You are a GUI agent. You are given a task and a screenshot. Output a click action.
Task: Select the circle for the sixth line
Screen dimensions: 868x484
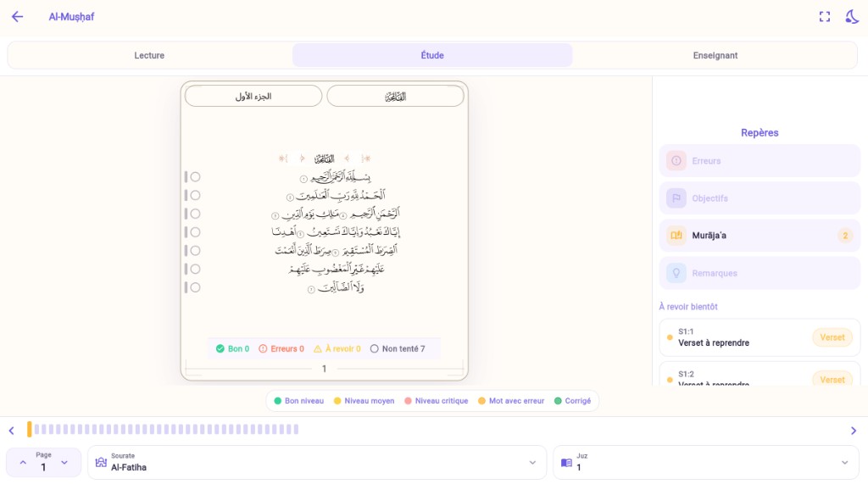click(x=196, y=270)
